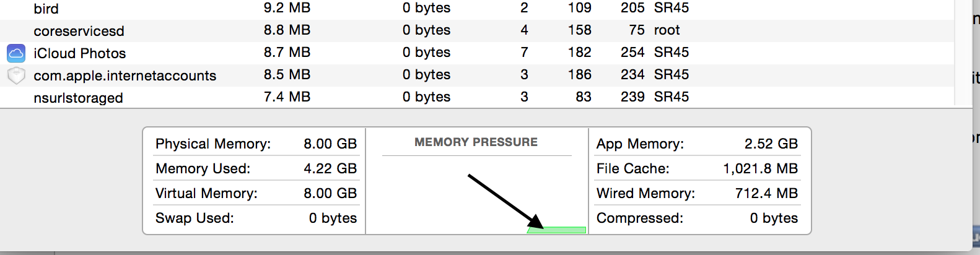Click the green memory pressure graph bar

556,230
